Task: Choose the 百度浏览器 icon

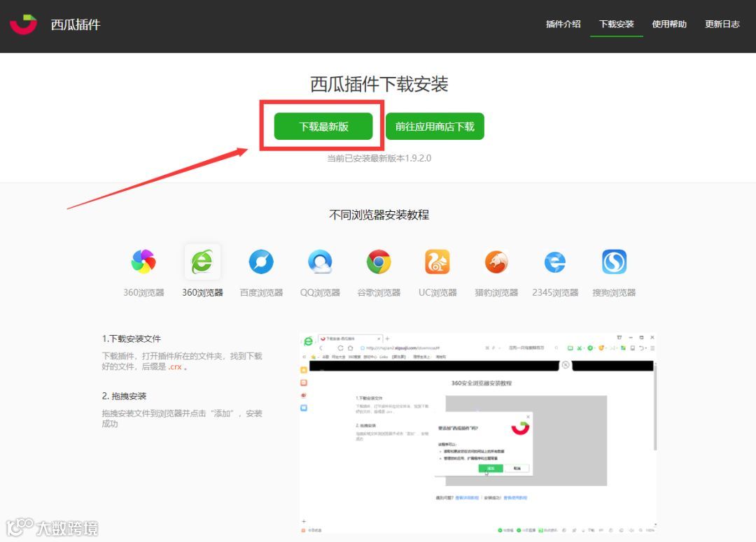Action: pyautogui.click(x=261, y=262)
